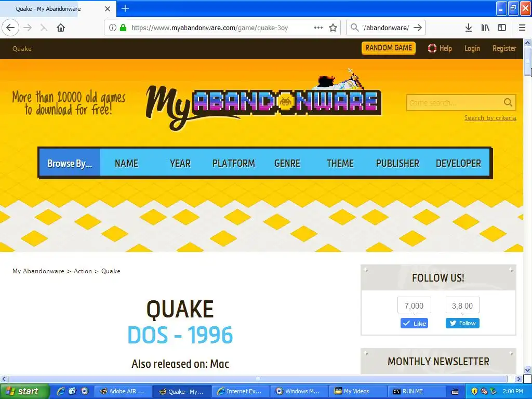Browse games by NAME

(127, 163)
